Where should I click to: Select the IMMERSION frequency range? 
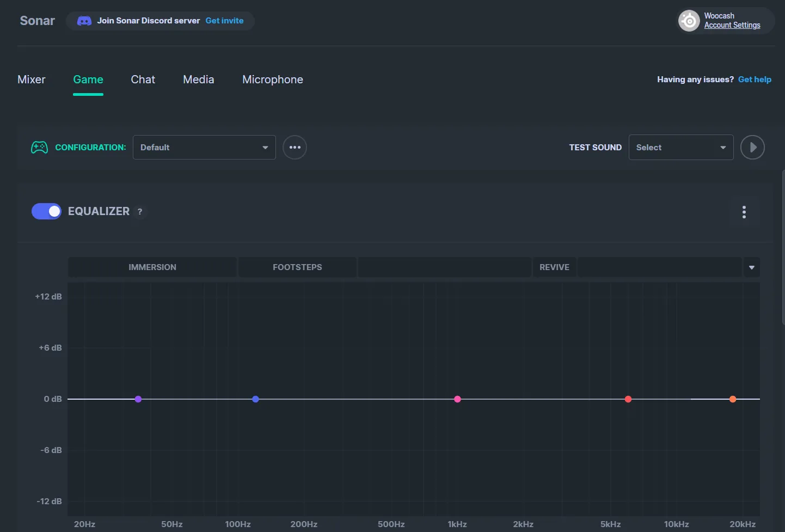tap(152, 267)
